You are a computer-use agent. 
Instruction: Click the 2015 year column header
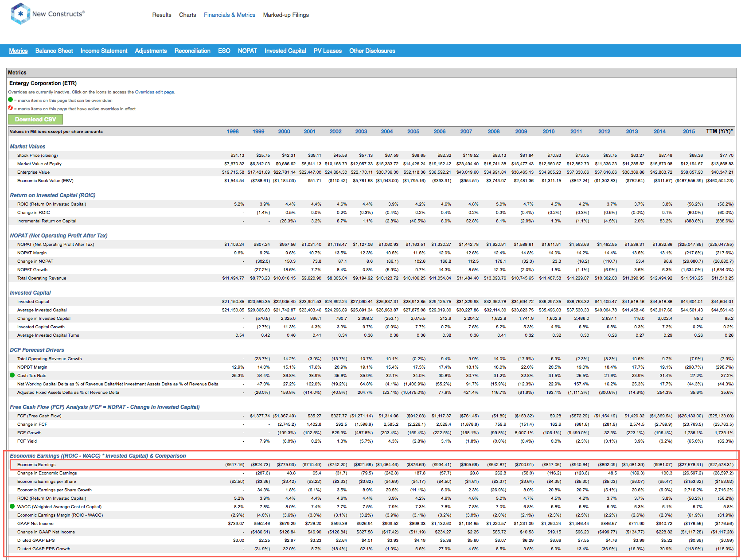point(689,132)
